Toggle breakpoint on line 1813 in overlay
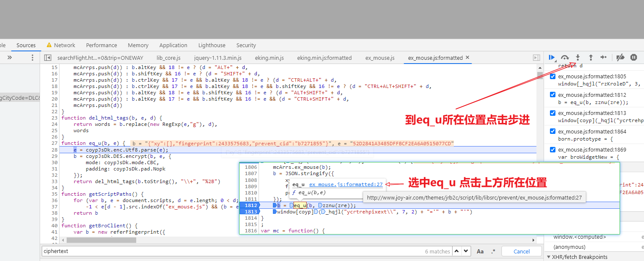The height and width of the screenshot is (261, 644). tap(250, 212)
